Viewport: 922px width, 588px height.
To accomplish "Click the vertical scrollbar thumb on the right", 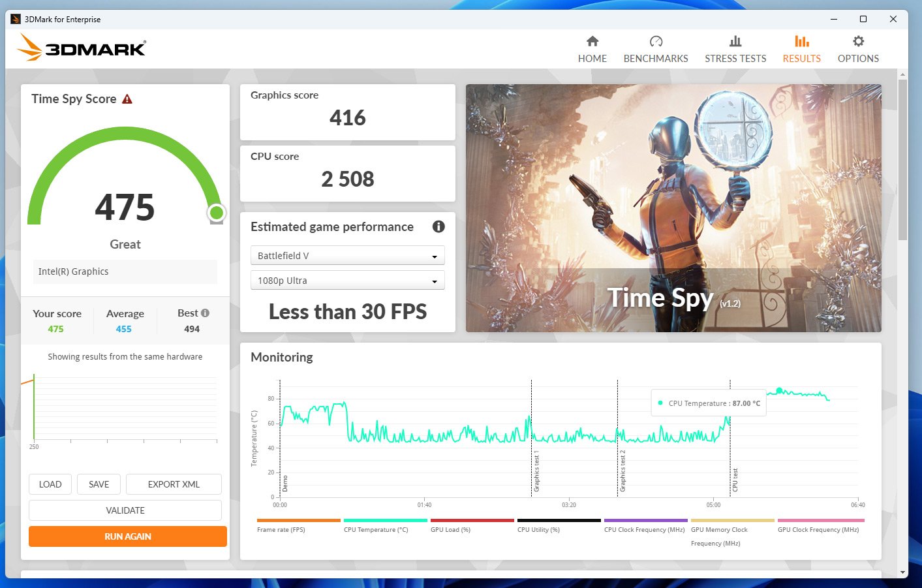I will (x=902, y=160).
